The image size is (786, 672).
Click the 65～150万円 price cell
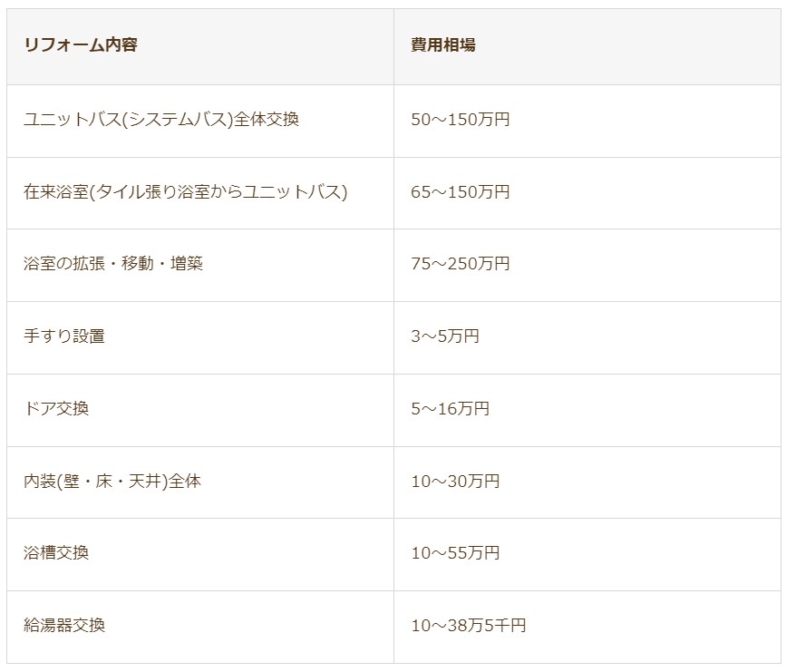coord(460,192)
